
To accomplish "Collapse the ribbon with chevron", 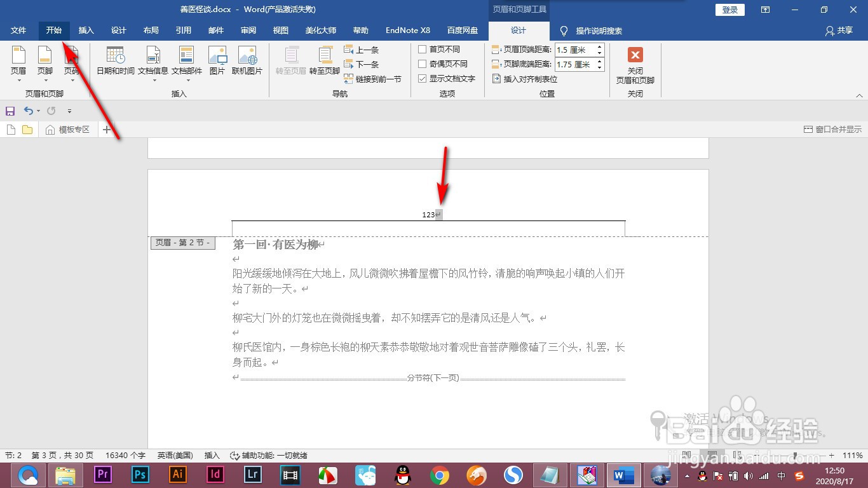I will pos(860,95).
